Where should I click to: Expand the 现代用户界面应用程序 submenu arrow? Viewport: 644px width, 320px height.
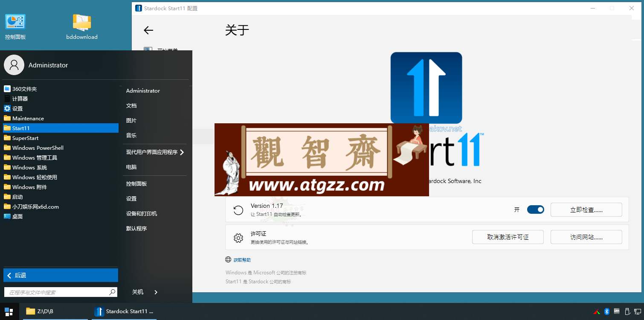(x=182, y=152)
